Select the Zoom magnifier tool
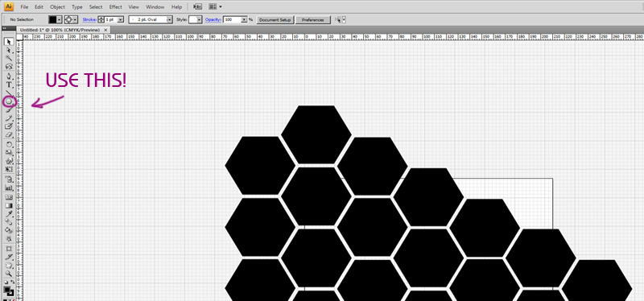 [x=9, y=273]
